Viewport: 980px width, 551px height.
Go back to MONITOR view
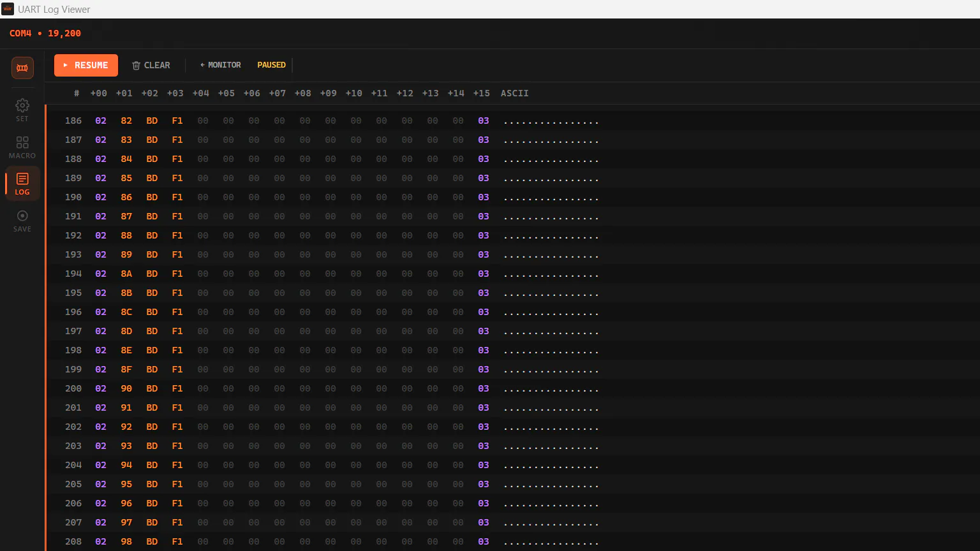tap(220, 65)
